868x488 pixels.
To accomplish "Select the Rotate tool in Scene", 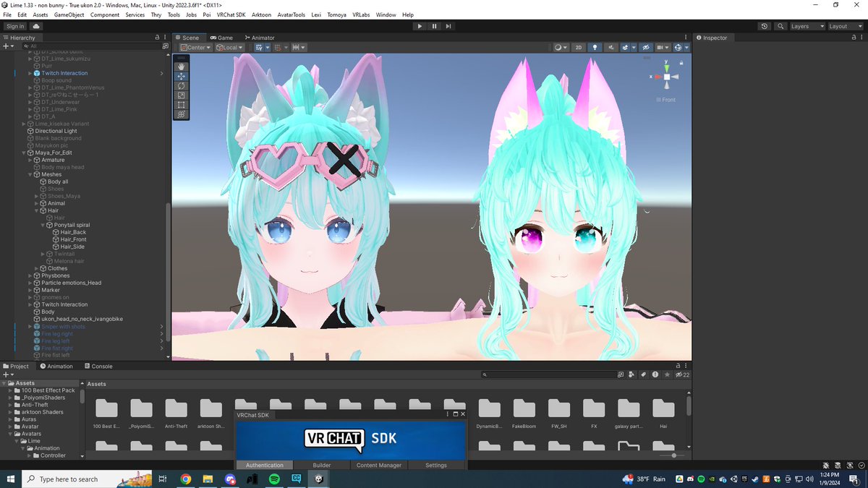I will click(x=182, y=85).
